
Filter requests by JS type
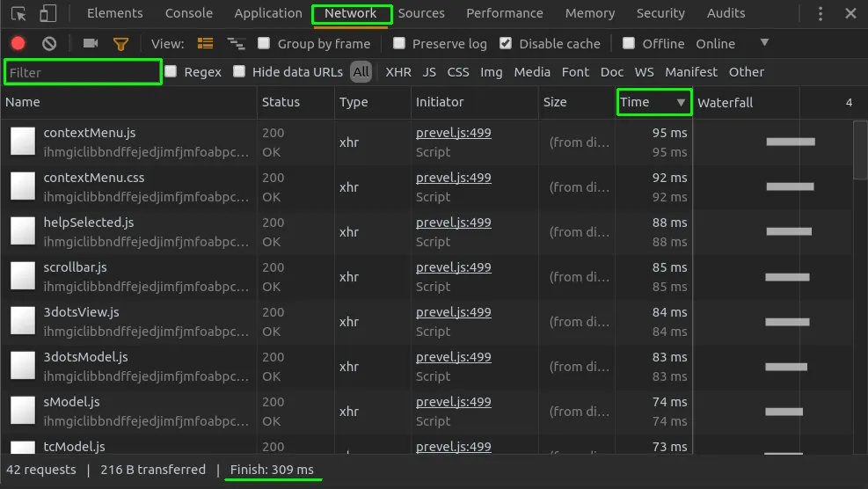[429, 72]
